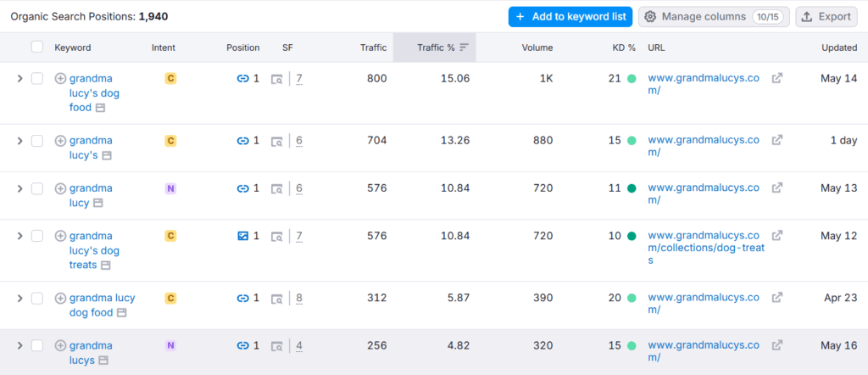The height and width of the screenshot is (375, 868).
Task: Click KD difficulty dot in KD 21 row
Action: (631, 79)
